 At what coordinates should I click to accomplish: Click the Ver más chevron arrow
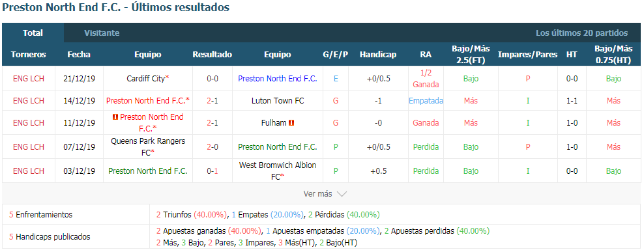(x=342, y=194)
